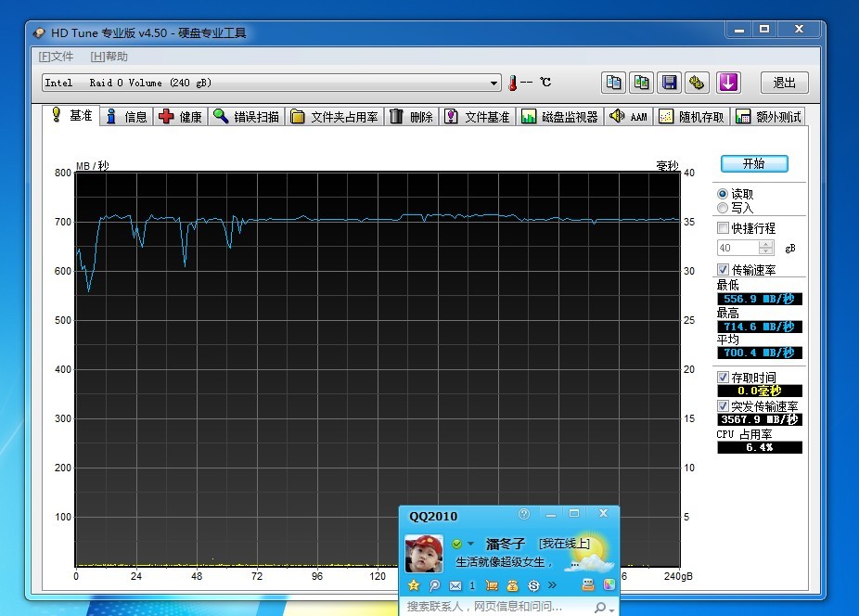Switch to the 文件基准 tab

[477, 117]
